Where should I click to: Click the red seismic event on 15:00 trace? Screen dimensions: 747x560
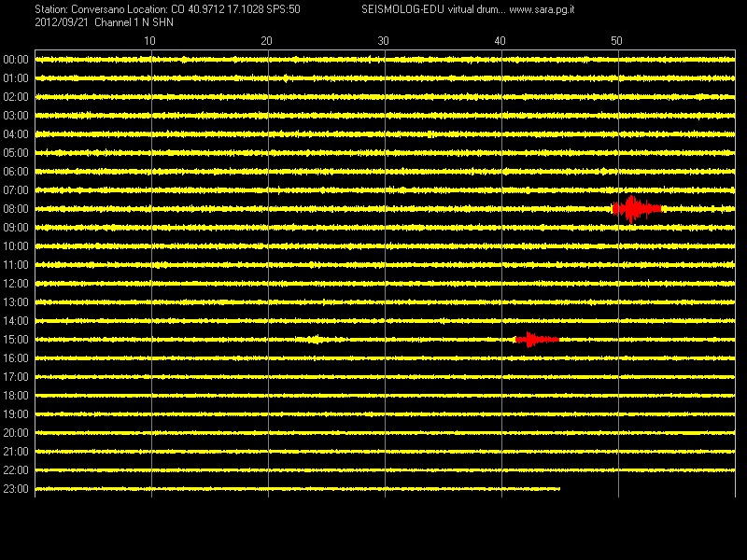[x=536, y=340]
